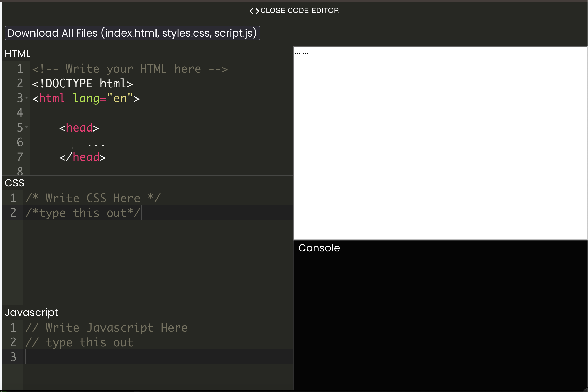This screenshot has height=392, width=588.
Task: Download all files (index.html, styles.css, script.js)
Action: coord(132,33)
